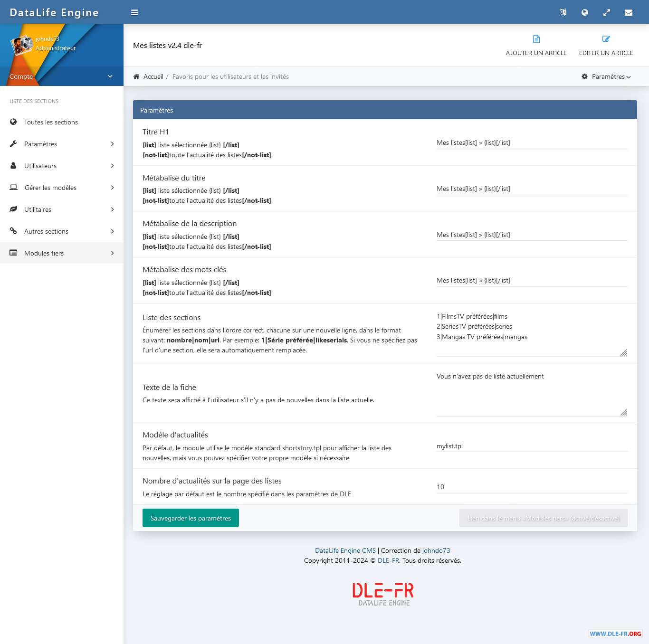Image resolution: width=649 pixels, height=644 pixels.
Task: Click Sauvegarder les paramètres button
Action: point(191,518)
